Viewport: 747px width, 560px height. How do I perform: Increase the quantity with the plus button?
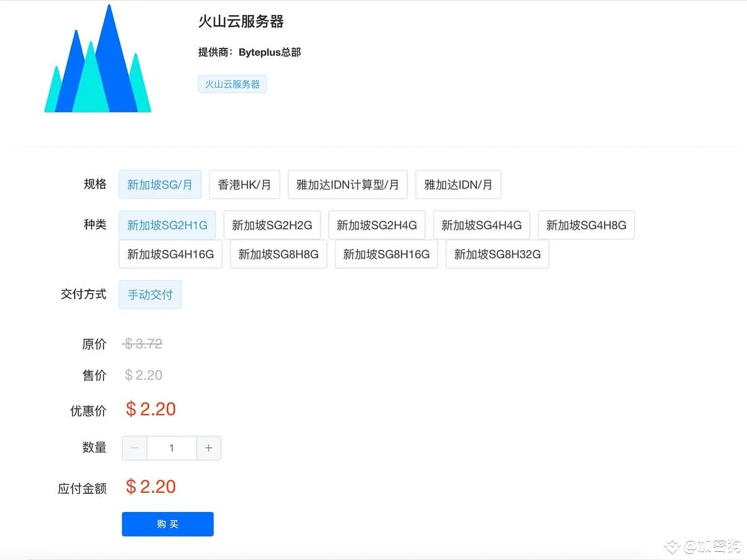click(209, 447)
